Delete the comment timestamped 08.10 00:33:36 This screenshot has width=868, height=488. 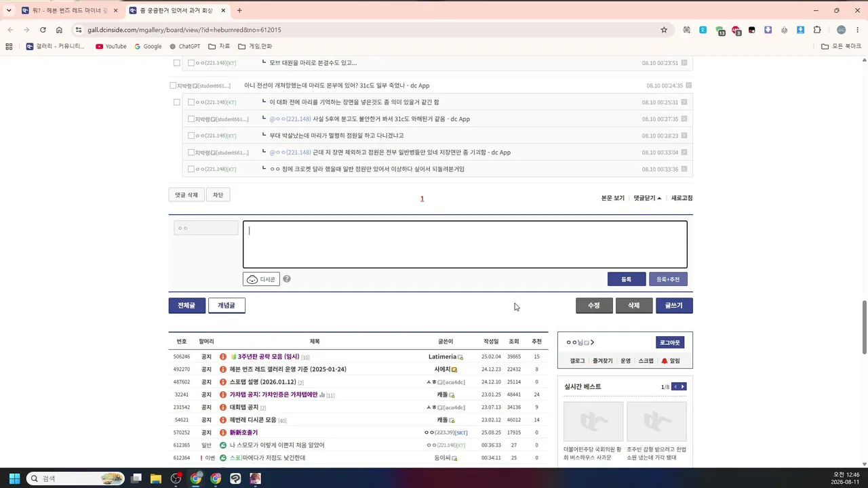(x=684, y=169)
